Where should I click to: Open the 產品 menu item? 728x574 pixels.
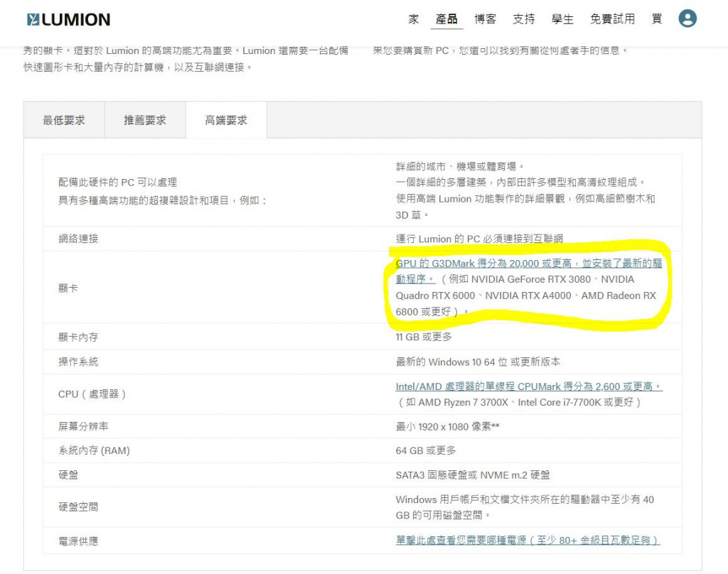pyautogui.click(x=446, y=19)
